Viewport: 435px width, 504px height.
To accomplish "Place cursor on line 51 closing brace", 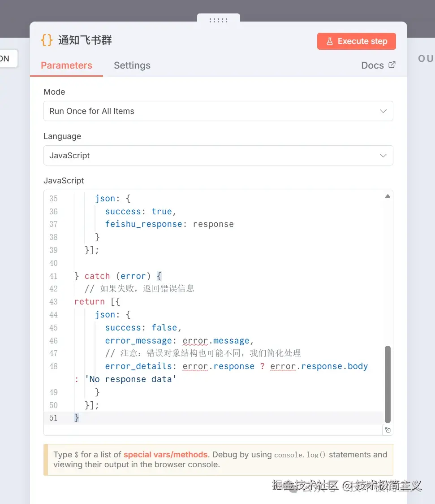I will click(x=77, y=418).
